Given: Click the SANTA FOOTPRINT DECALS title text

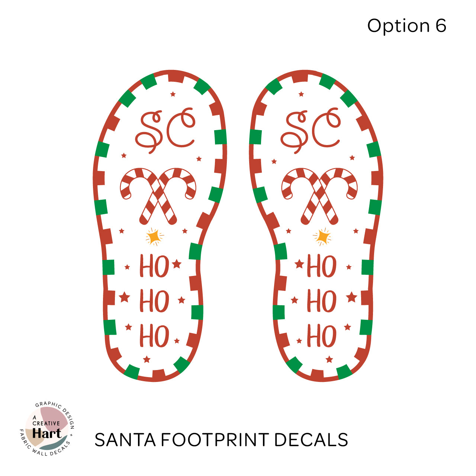Looking at the screenshot, I should 221,440.
